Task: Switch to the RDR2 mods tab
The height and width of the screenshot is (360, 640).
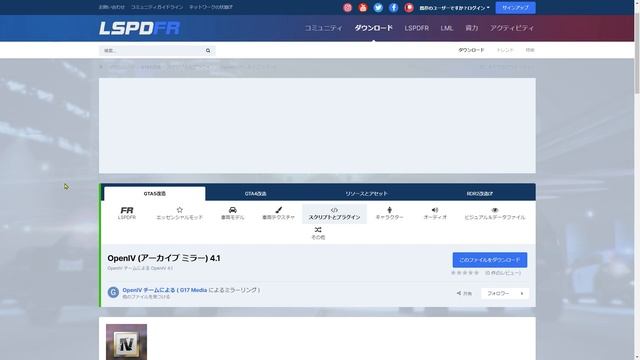Action: (480, 193)
